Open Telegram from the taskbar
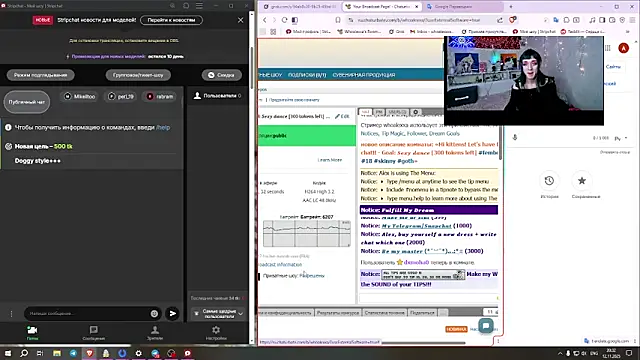The width and height of the screenshot is (640, 360). (x=73, y=353)
